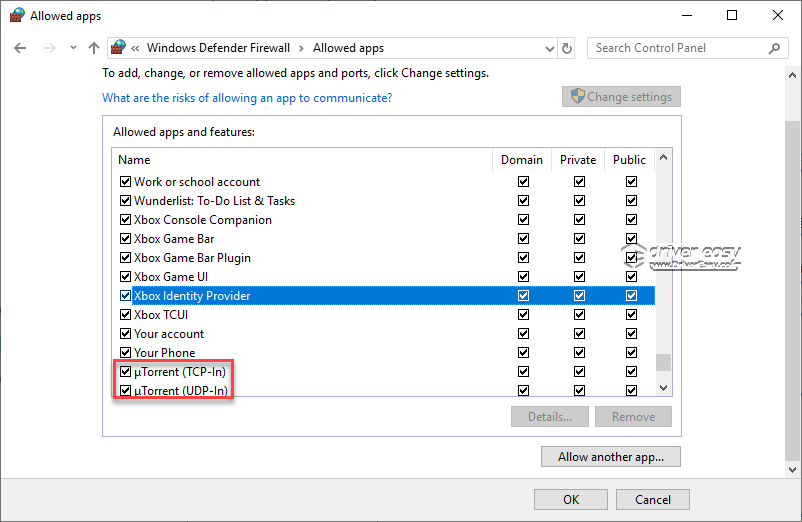Toggle Wunderlist name checkbox
Image resolution: width=802 pixels, height=522 pixels.
pos(125,200)
